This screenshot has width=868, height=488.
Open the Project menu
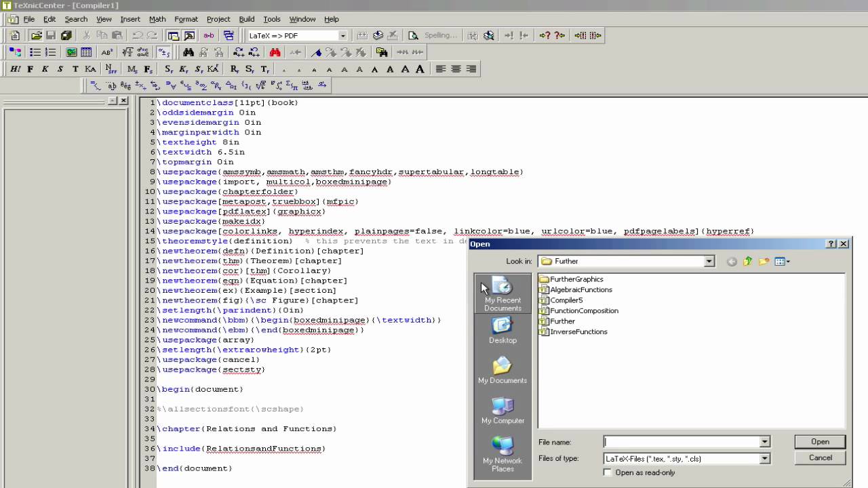click(x=218, y=19)
